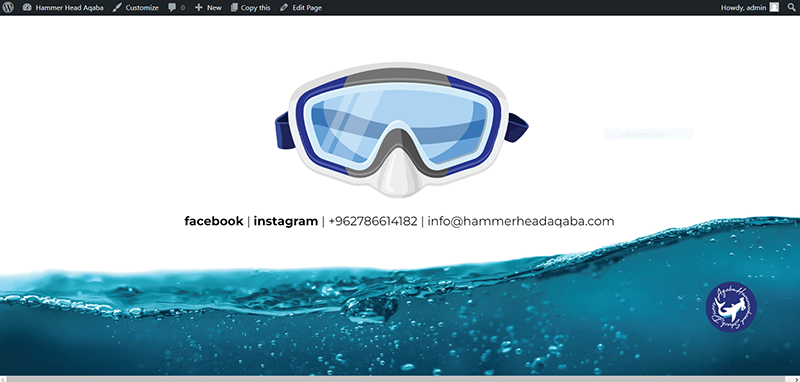Click the phone number +962786614182

(373, 221)
